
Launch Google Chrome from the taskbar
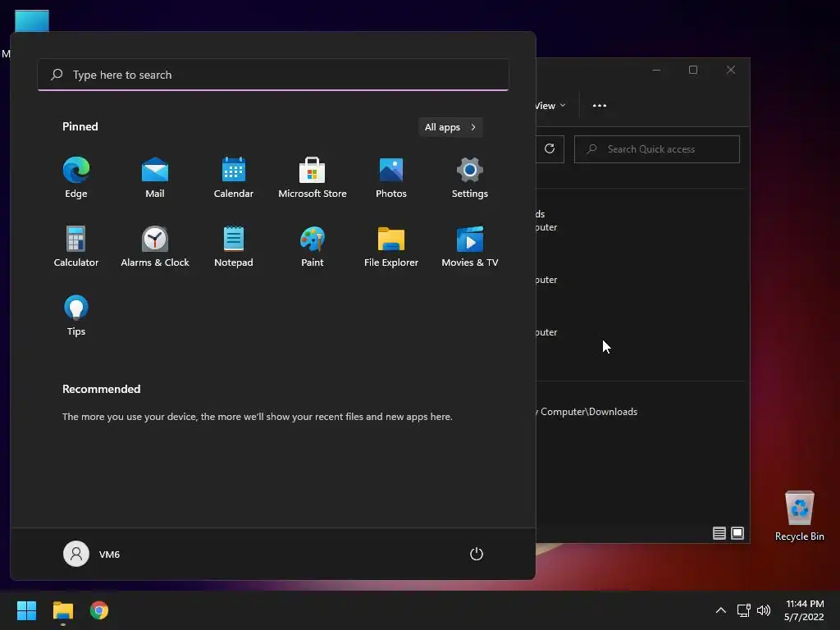coord(99,610)
